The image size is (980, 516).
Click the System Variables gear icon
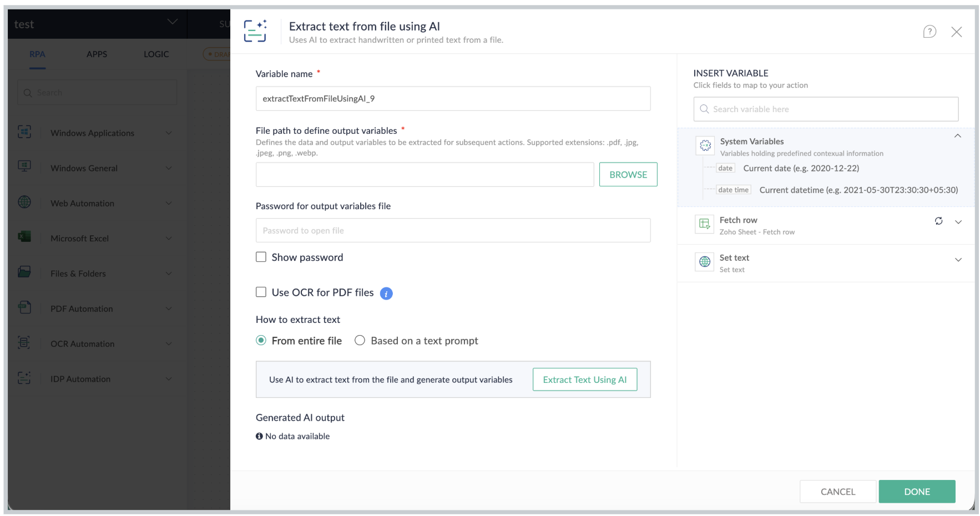click(x=705, y=145)
